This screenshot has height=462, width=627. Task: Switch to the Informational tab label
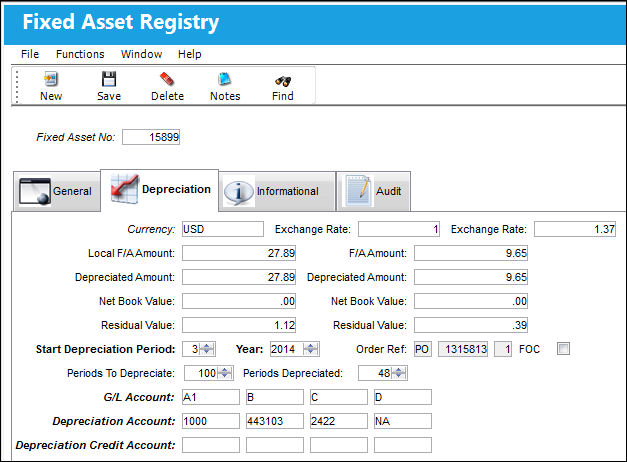click(x=288, y=191)
